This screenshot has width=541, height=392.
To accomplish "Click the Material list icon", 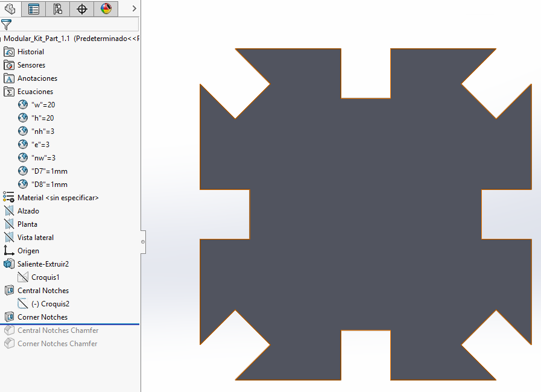I will coord(8,197).
